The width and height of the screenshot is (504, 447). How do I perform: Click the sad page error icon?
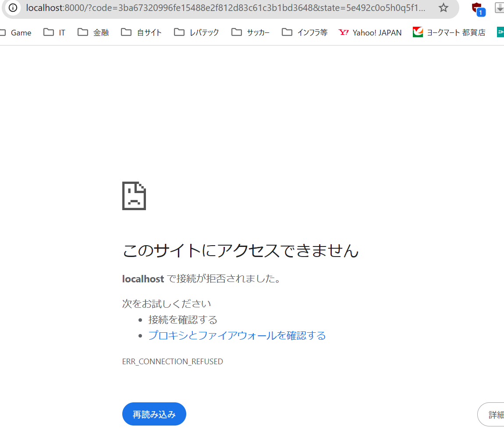click(x=134, y=196)
